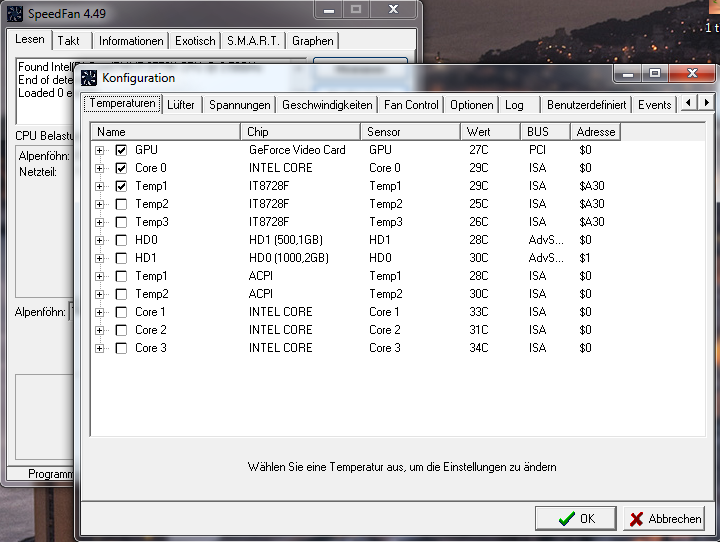Uncheck the Core 0 checkbox

click(x=121, y=168)
